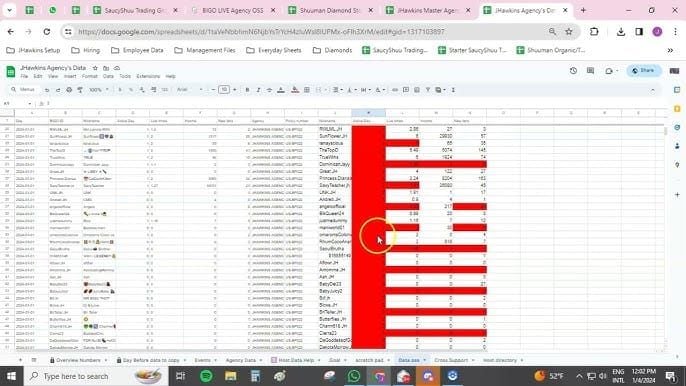686x386 pixels.
Task: Star the JHawkins Agency's Data document
Action: tap(95, 68)
